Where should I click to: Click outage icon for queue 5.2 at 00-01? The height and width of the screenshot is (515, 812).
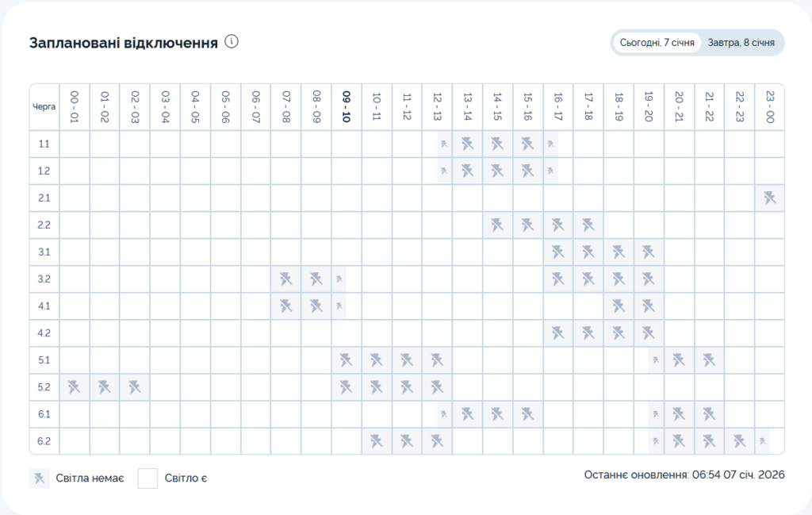75,387
